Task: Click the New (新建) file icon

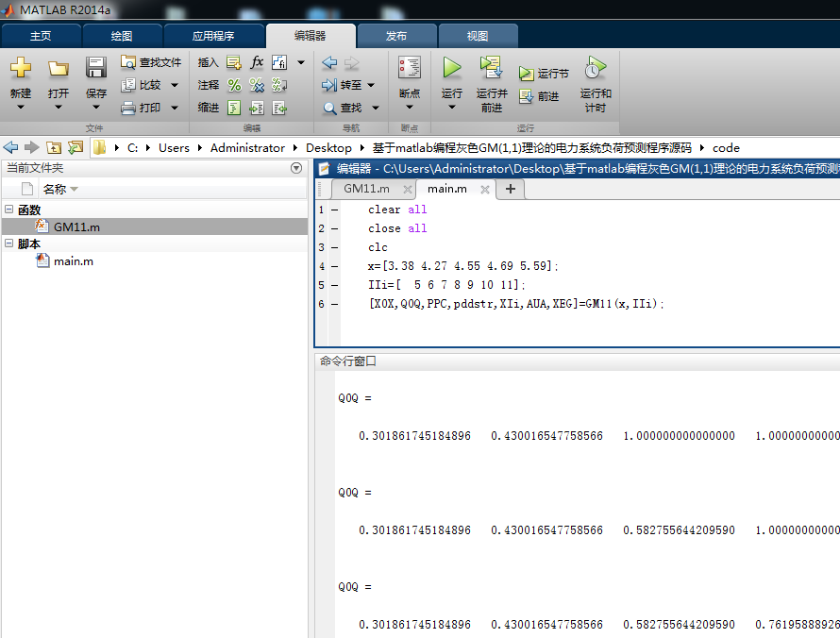Action: (21, 68)
